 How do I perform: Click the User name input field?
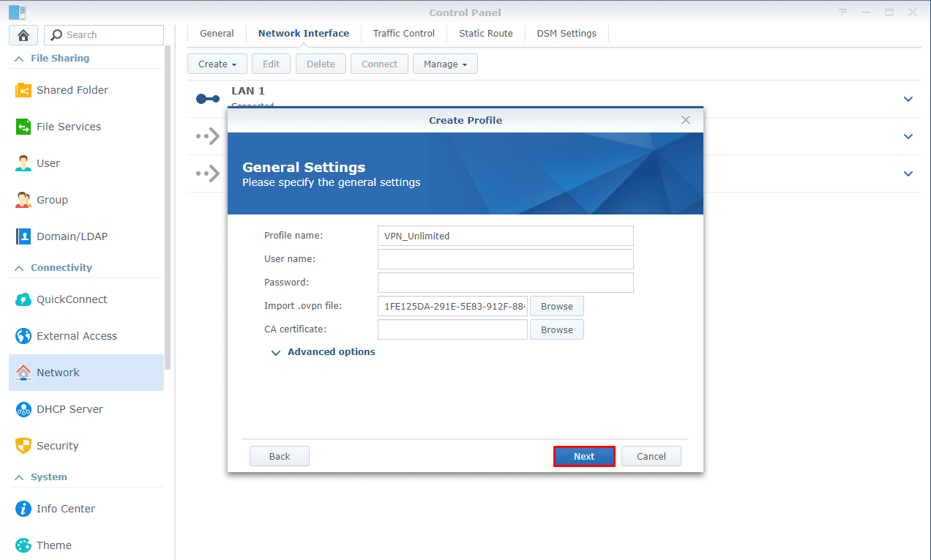pos(505,258)
